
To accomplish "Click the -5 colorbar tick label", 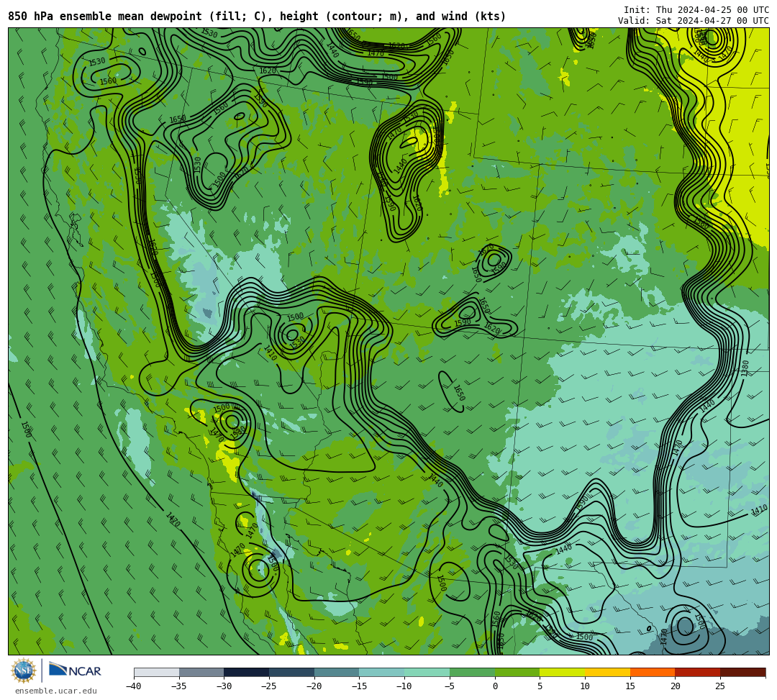I will coord(450,686).
